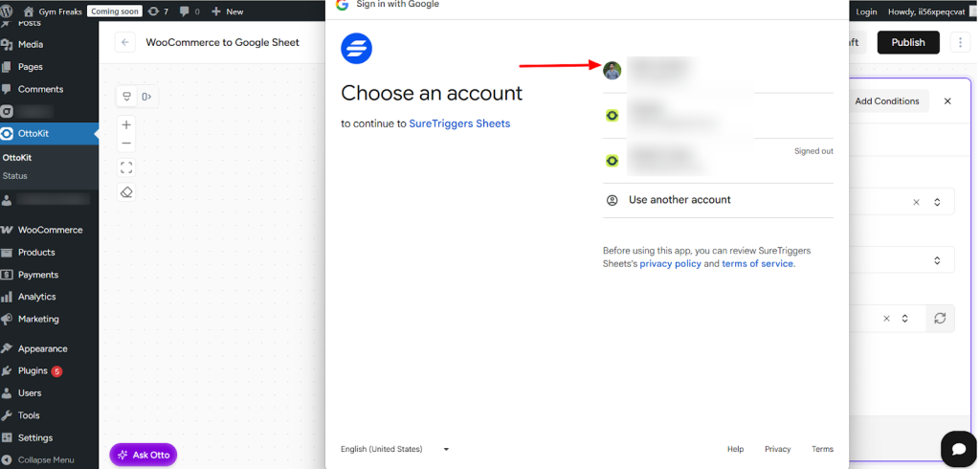The image size is (980, 469).
Task: Open the Plugins menu in sidebar
Action: 38,370
